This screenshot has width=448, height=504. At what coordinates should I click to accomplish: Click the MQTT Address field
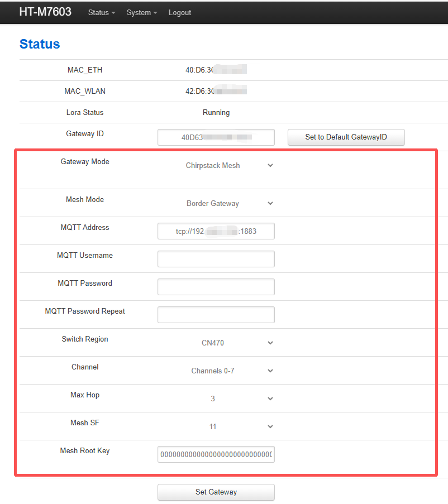[x=216, y=231]
